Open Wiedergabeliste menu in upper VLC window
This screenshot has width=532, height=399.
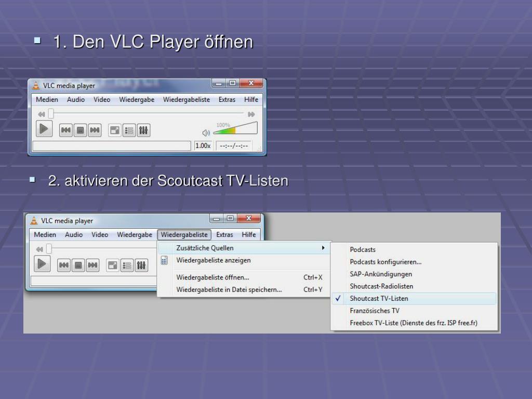pos(187,99)
